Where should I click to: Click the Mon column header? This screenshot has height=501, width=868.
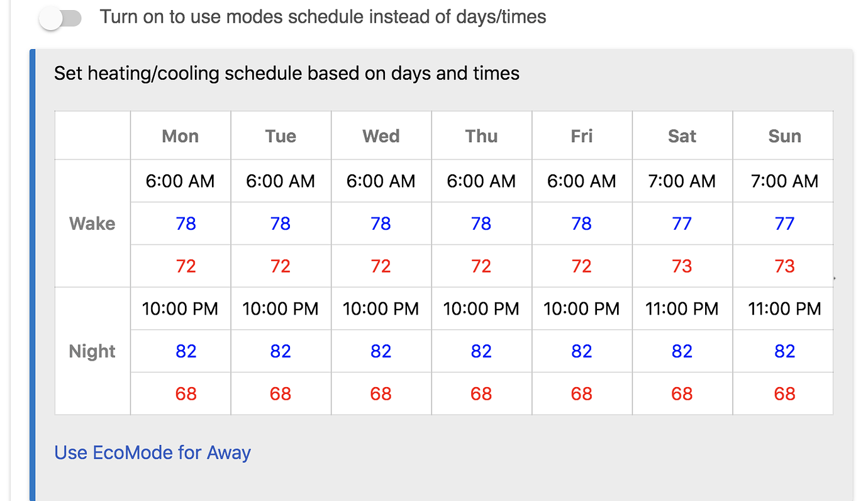point(180,135)
